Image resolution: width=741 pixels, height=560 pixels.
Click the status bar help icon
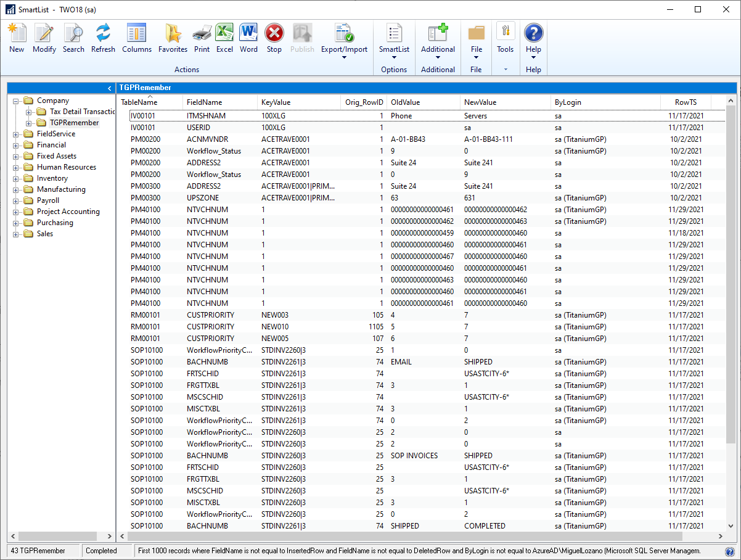(x=729, y=551)
